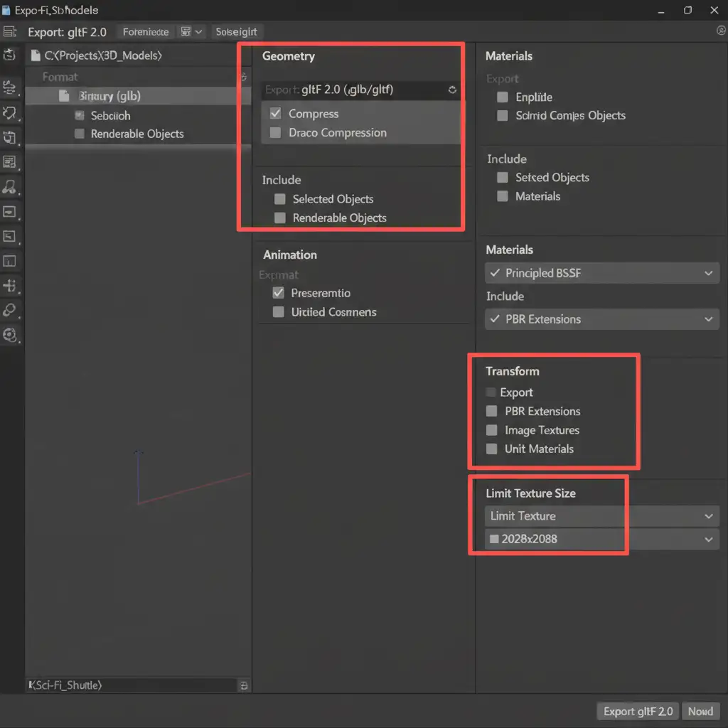This screenshot has width=728, height=728.
Task: Select the cross-arrows move icon in the sidebar
Action: 10,286
